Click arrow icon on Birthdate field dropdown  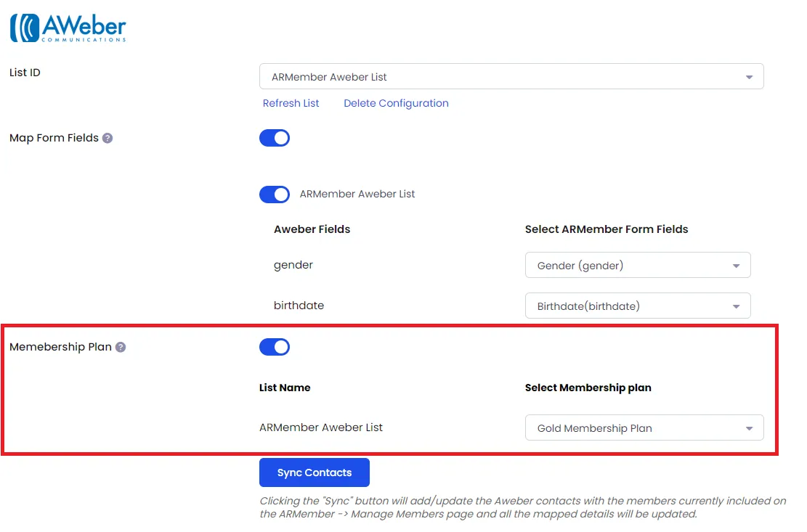pos(736,306)
